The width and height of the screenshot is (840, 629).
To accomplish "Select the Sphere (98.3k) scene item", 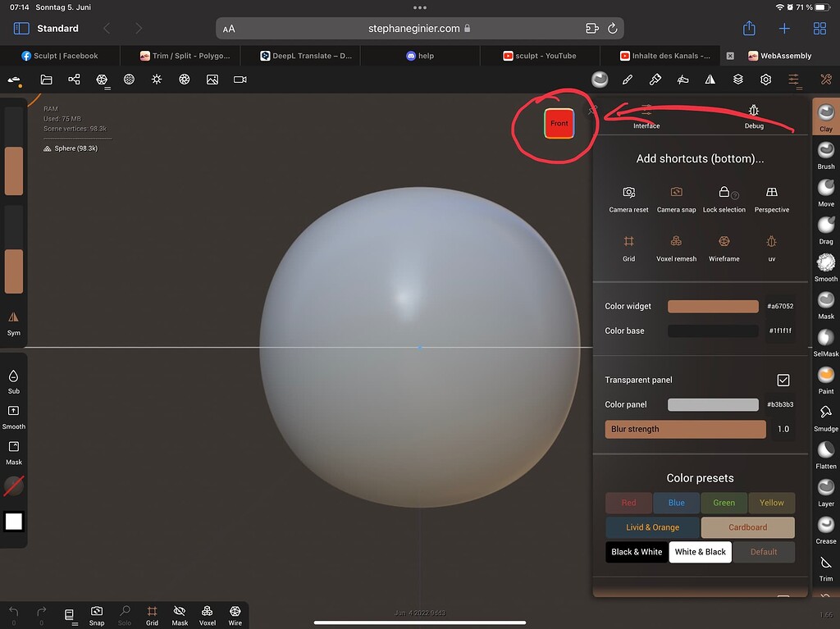I will tap(69, 148).
